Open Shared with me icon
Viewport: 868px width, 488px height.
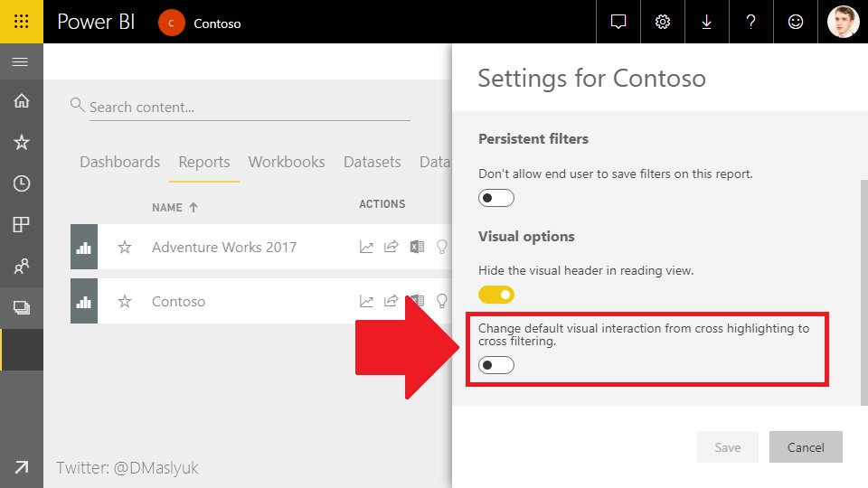22,266
